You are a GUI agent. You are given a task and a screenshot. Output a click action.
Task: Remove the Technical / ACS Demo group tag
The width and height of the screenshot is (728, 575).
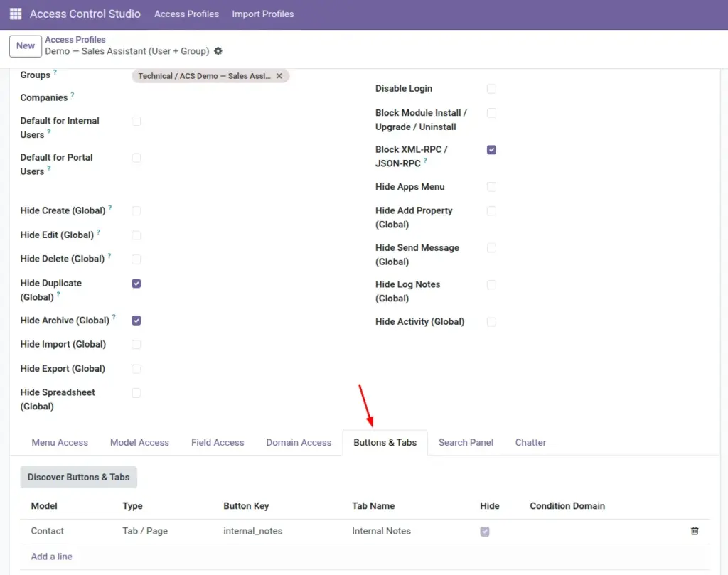279,76
